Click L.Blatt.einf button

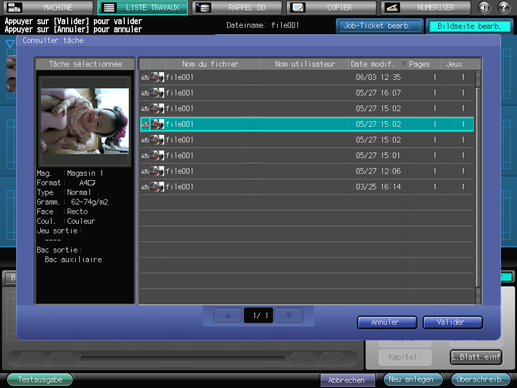[476, 357]
